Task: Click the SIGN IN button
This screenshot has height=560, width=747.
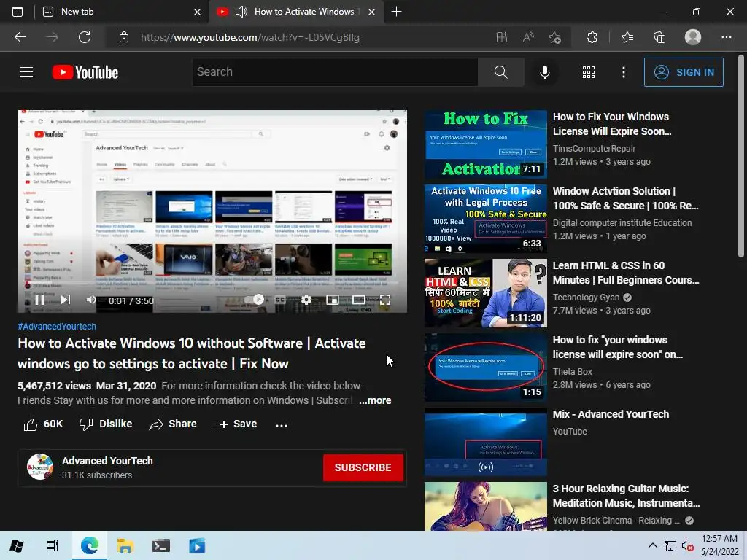Action: click(x=684, y=72)
